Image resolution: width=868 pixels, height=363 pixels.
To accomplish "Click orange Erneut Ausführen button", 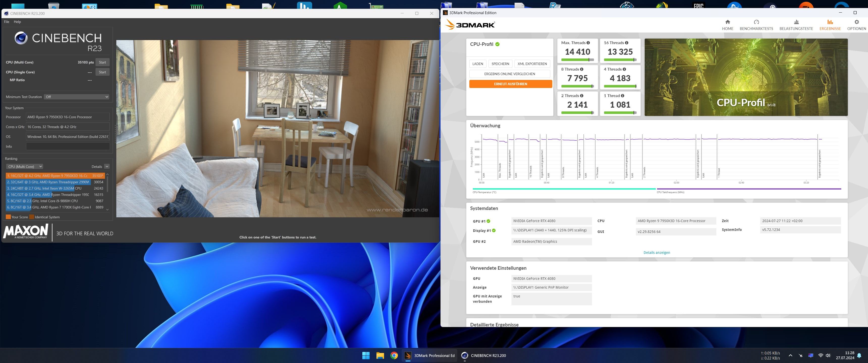I will (x=510, y=84).
